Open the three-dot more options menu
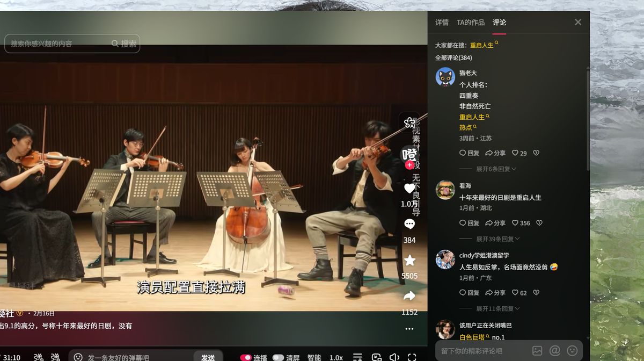Viewport: 644px width, 361px height. pos(409,328)
